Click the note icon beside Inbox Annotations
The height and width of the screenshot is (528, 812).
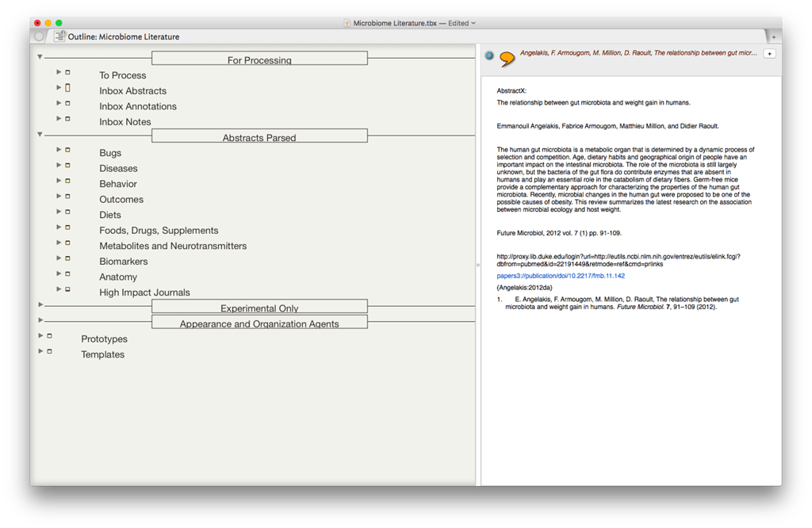pyautogui.click(x=67, y=103)
